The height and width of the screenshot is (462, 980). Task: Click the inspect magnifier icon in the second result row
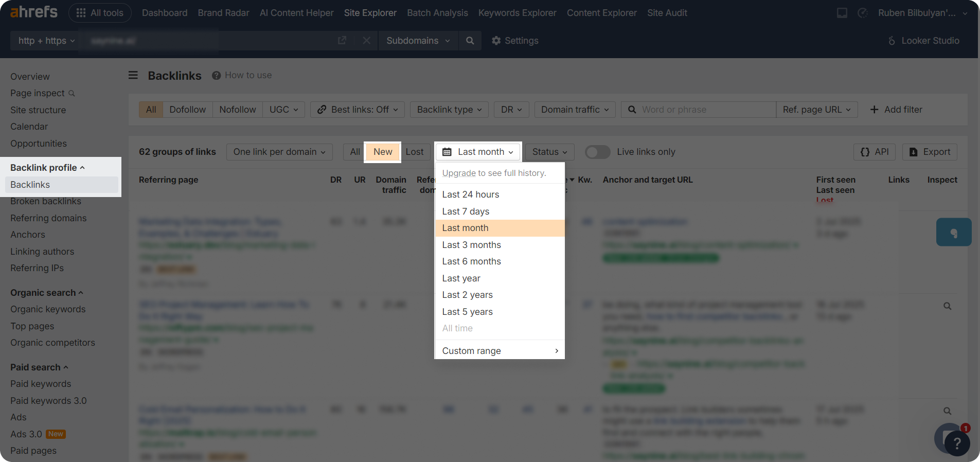[x=947, y=306]
